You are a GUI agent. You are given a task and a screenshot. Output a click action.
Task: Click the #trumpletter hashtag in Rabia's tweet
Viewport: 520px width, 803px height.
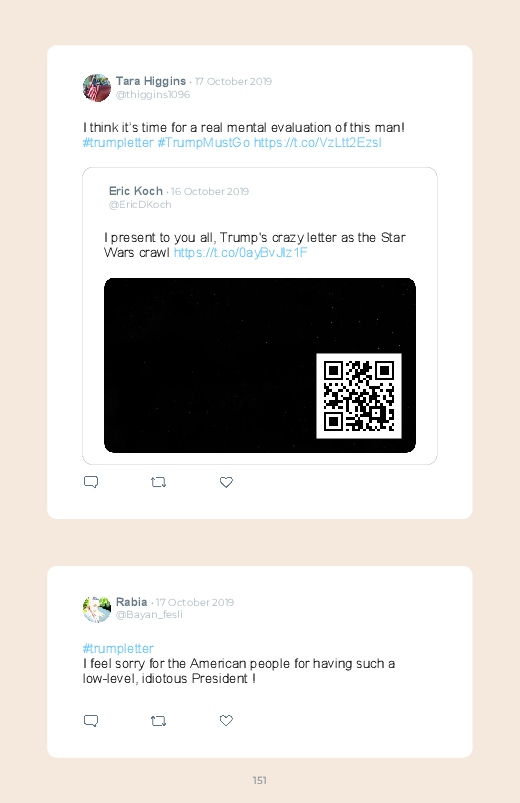click(118, 648)
